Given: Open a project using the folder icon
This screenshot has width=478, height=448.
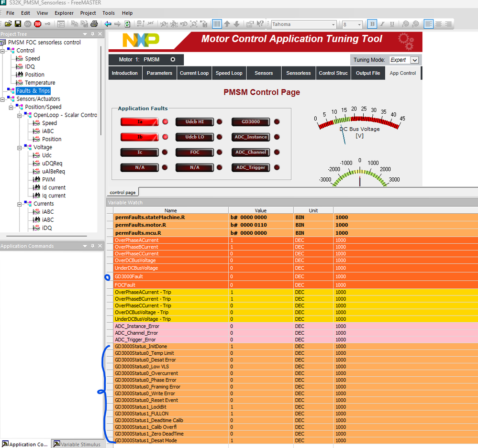Looking at the screenshot, I should click(8, 24).
